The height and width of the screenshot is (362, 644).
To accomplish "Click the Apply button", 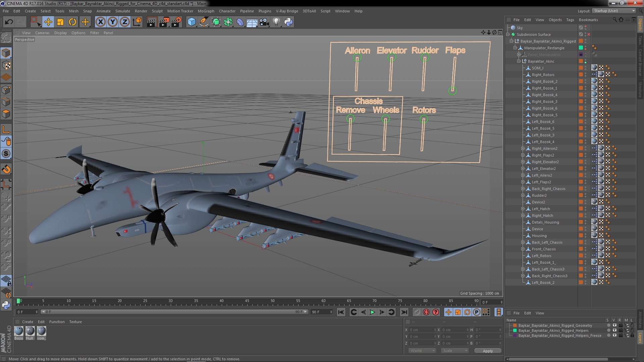I will [488, 351].
